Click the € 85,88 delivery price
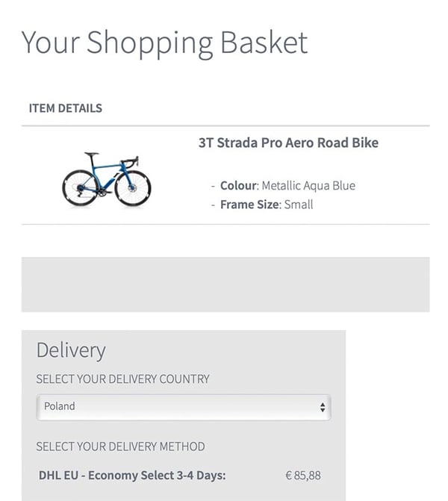Image resolution: width=448 pixels, height=501 pixels. click(x=303, y=475)
